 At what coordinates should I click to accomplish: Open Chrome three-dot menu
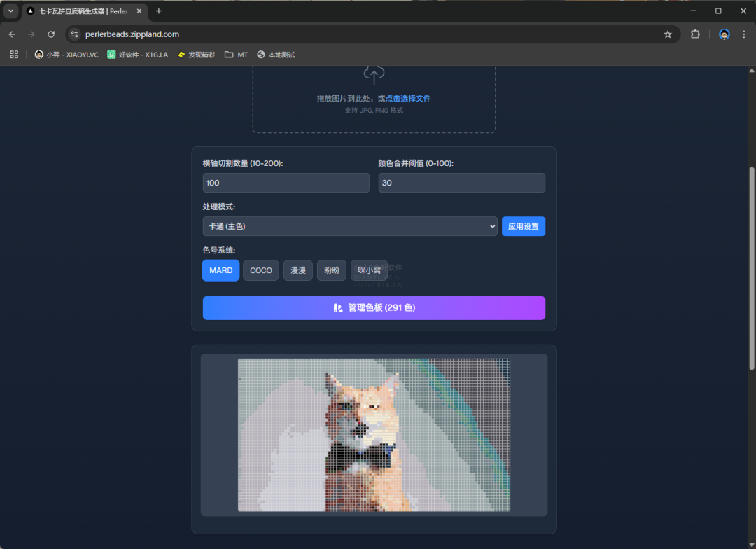tap(744, 34)
